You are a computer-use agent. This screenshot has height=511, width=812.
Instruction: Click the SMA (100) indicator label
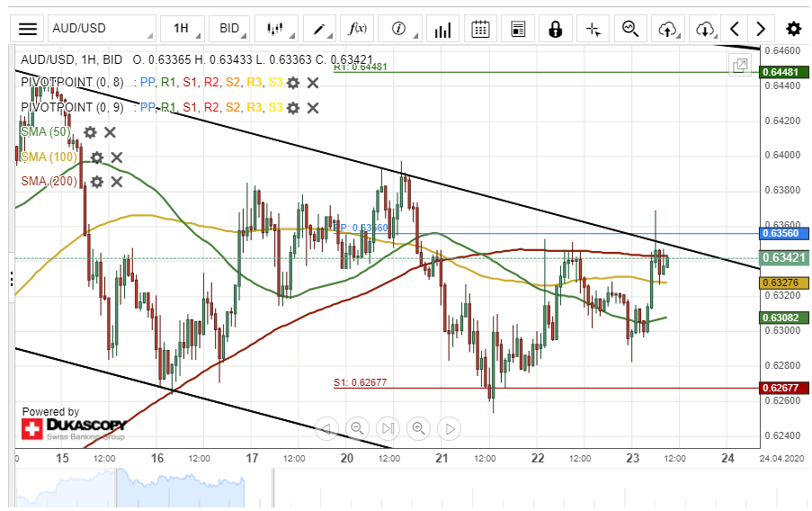(49, 157)
